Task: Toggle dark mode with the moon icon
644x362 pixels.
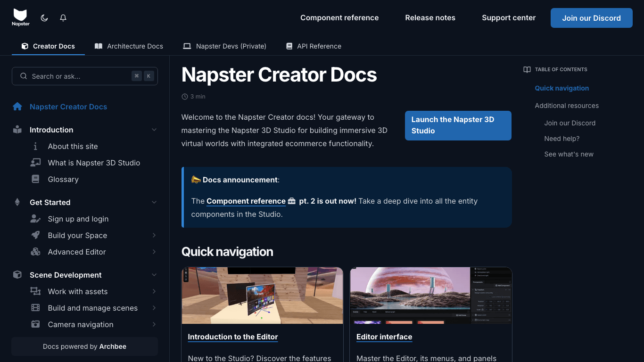Action: click(44, 17)
